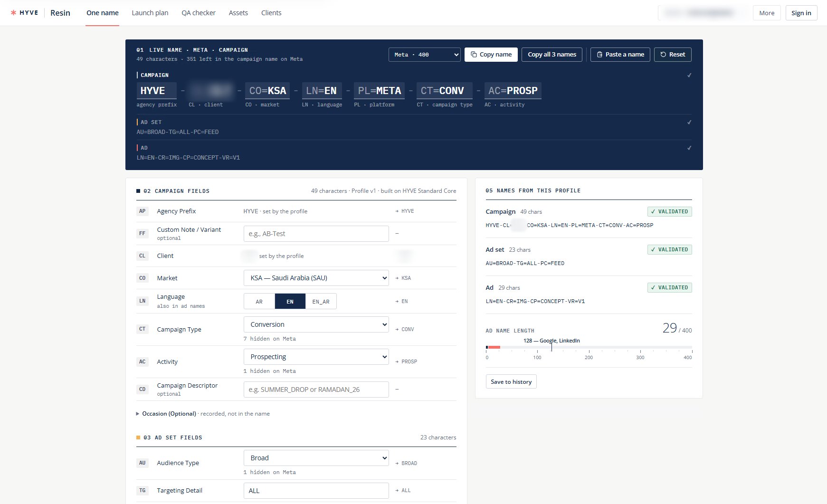827x504 pixels.
Task: Click the AC=PROSP name segment
Action: 513,91
